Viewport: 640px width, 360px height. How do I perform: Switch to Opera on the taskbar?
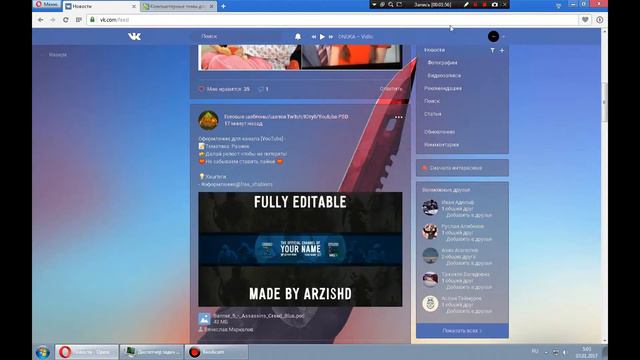coord(87,352)
